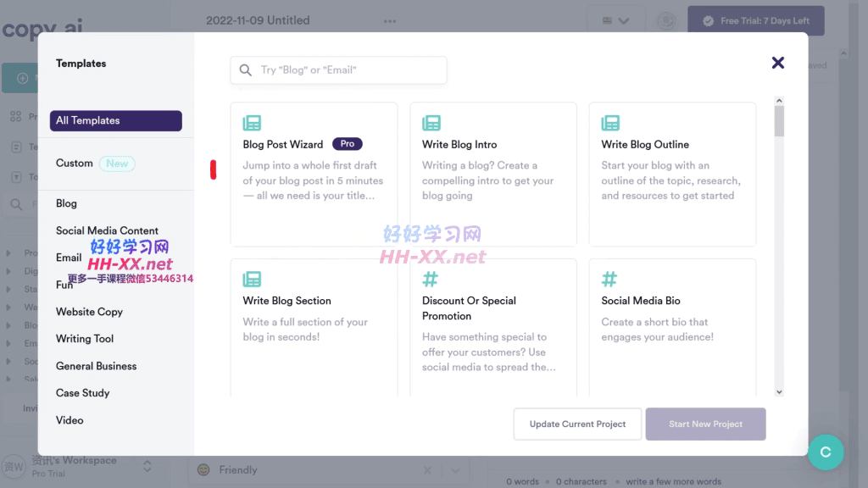
Task: Expand the background Em tree item
Action: [8, 344]
